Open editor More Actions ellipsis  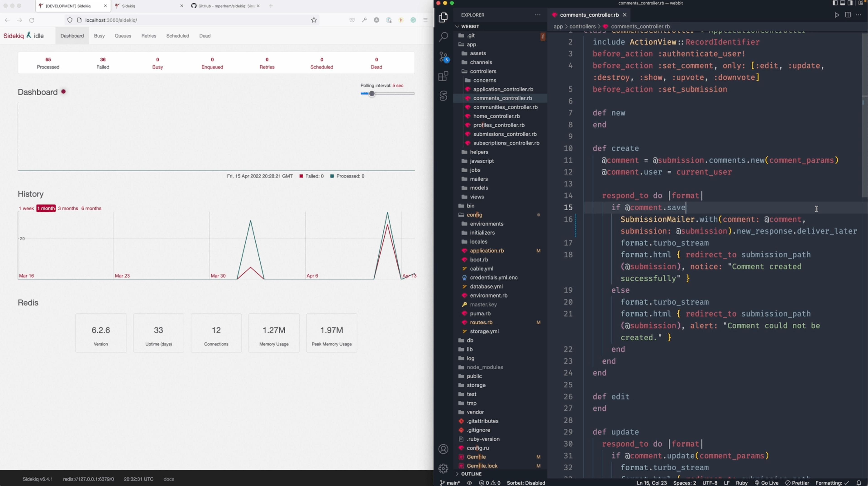pos(858,15)
